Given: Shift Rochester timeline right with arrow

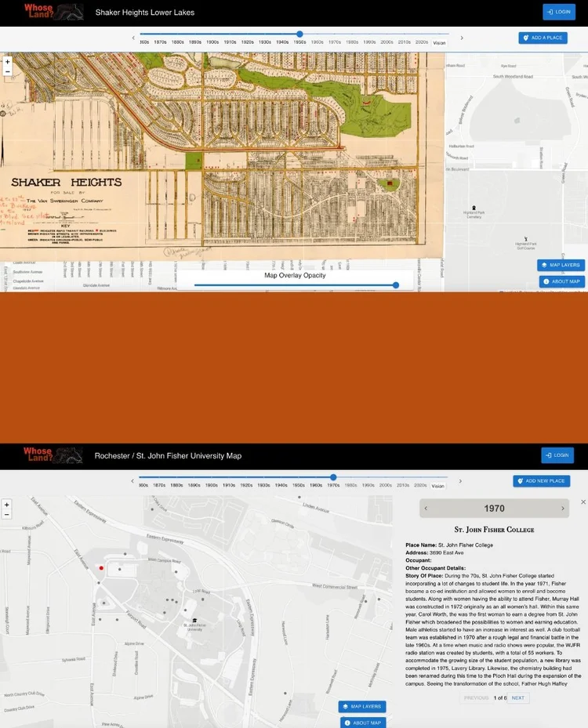Looking at the screenshot, I should [460, 481].
